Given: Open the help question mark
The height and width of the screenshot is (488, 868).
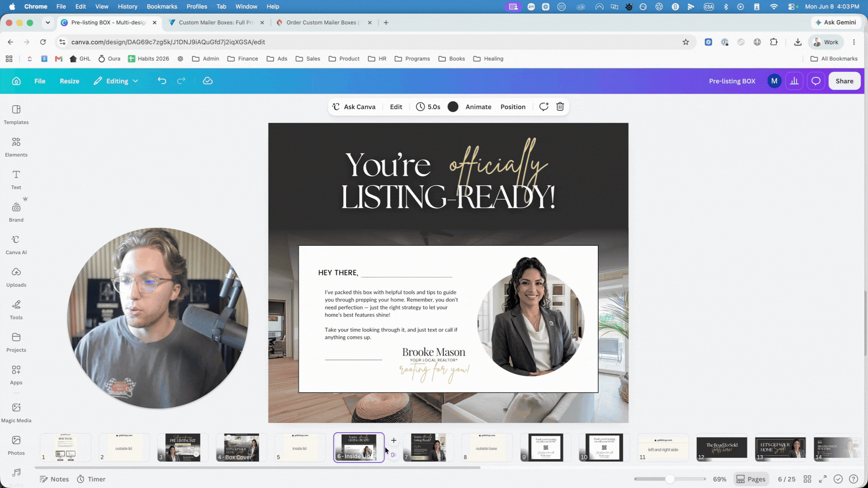Looking at the screenshot, I should 854,479.
